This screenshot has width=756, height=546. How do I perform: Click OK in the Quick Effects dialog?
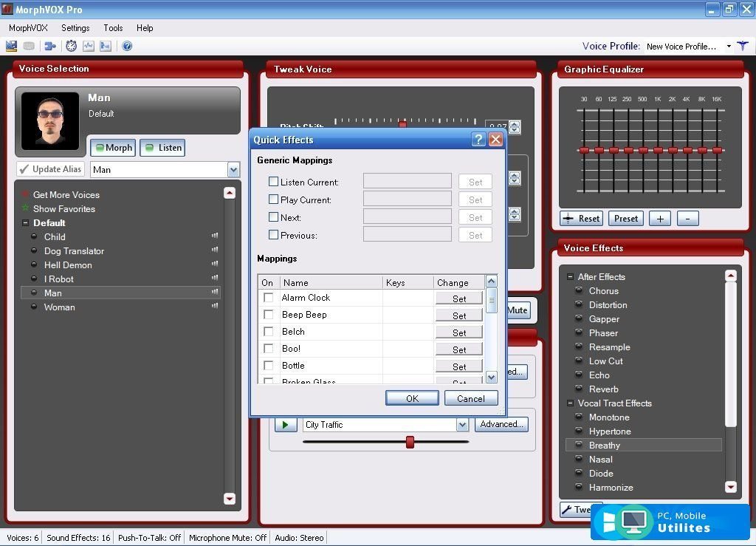pos(412,398)
